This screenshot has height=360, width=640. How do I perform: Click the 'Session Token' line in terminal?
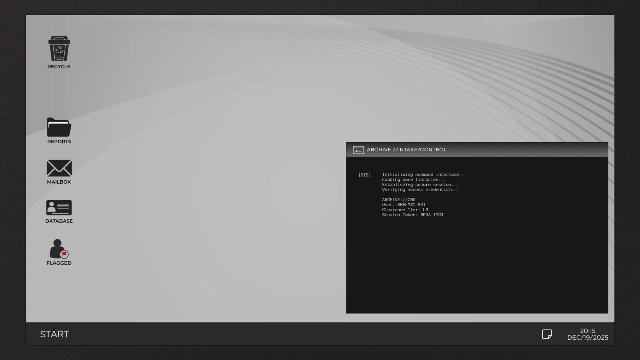(413, 214)
